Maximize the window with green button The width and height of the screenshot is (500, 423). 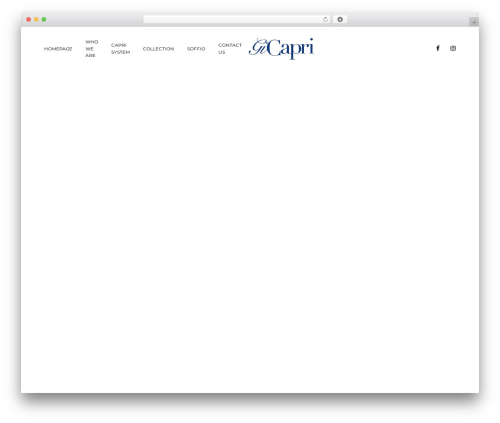point(44,20)
